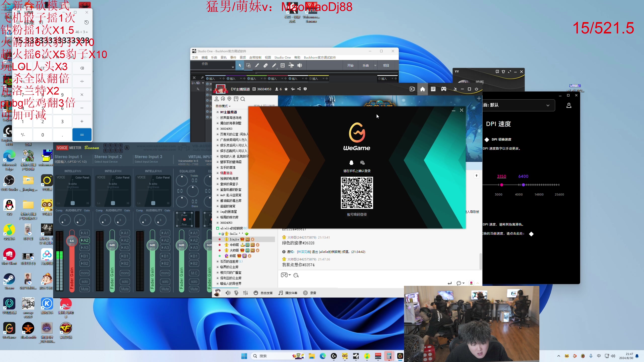Screen dimensions: 644x362
Task: Open the OBS Studio desktop icon
Action: (9, 183)
